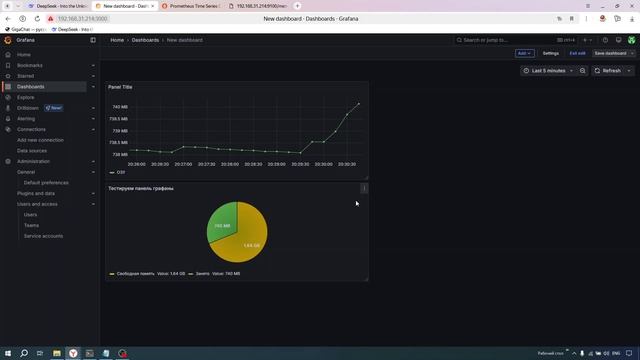
Task: Open the news feed icon
Action: pos(618,40)
